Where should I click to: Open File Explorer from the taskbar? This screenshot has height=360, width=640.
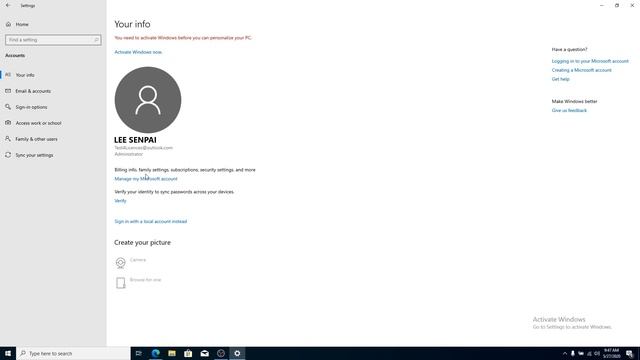coord(172,353)
